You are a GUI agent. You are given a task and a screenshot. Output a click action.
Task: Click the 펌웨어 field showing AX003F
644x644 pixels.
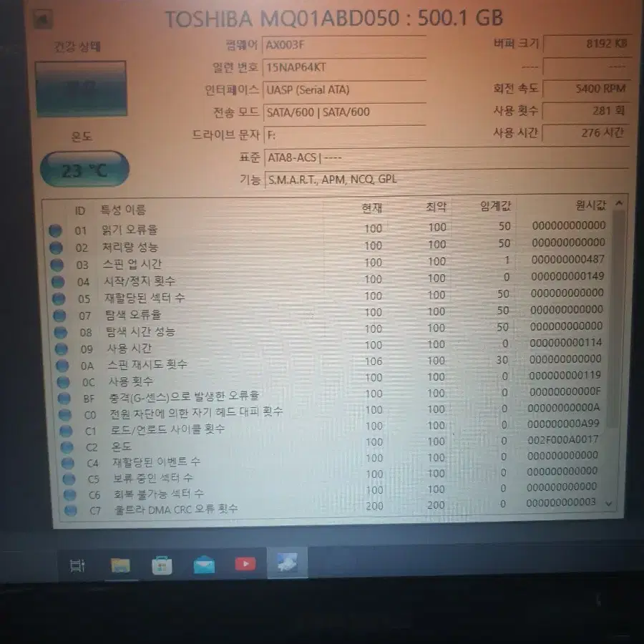tap(344, 45)
